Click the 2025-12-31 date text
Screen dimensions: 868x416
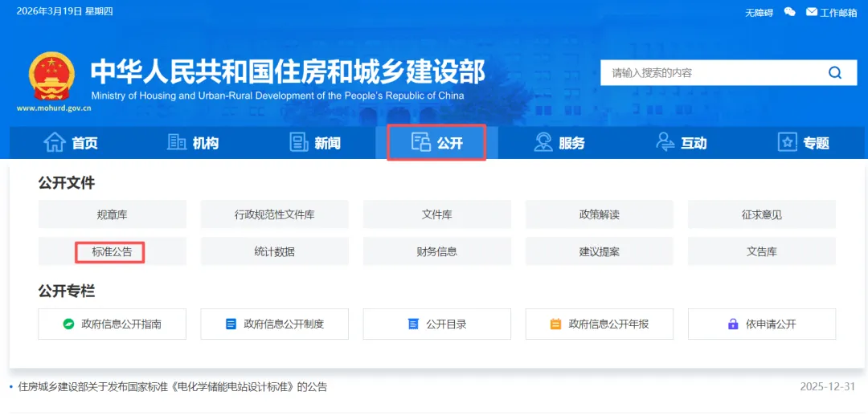(828, 386)
